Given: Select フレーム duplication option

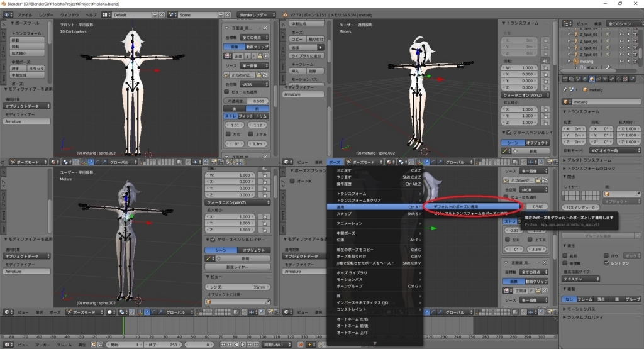Looking at the screenshot, I should (x=585, y=299).
